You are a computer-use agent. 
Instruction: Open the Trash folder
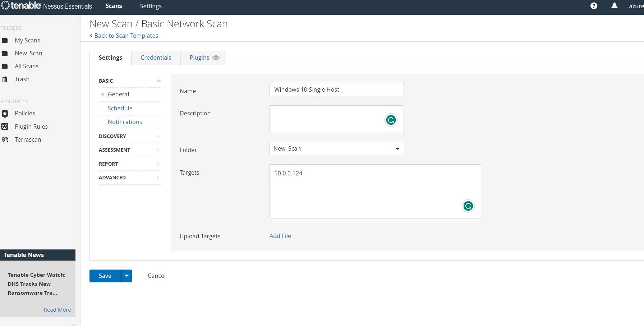tap(22, 79)
